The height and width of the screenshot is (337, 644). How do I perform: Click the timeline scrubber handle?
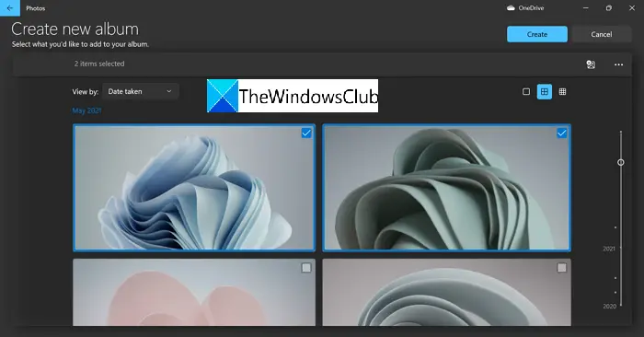pos(621,162)
